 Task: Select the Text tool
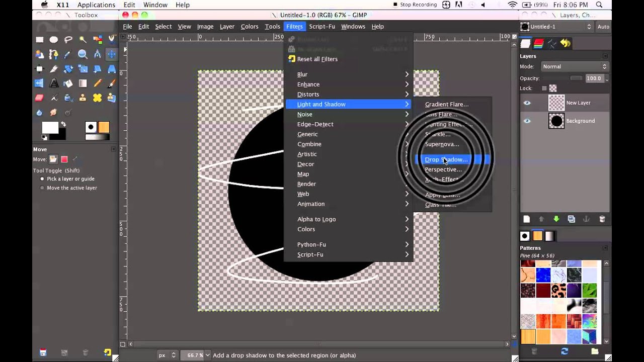[54, 83]
